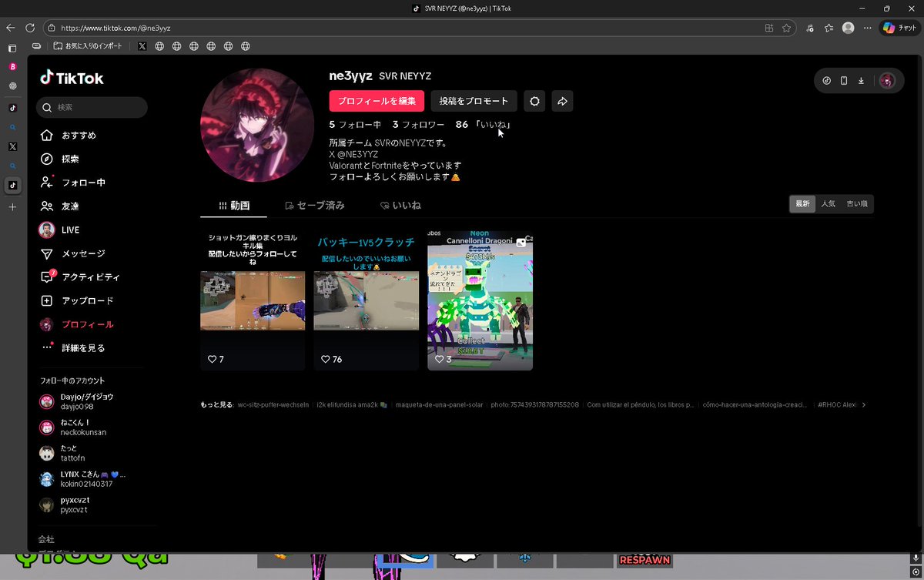Click the TikTok logo
924x580 pixels.
point(72,77)
